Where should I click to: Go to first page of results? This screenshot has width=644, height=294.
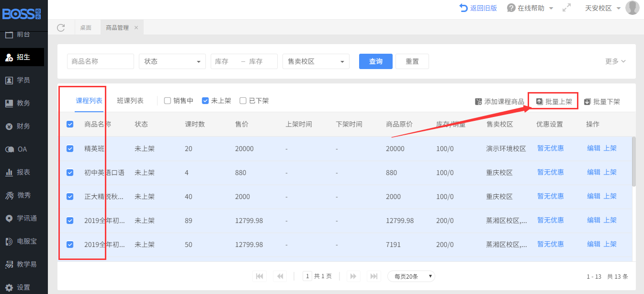pyautogui.click(x=260, y=276)
